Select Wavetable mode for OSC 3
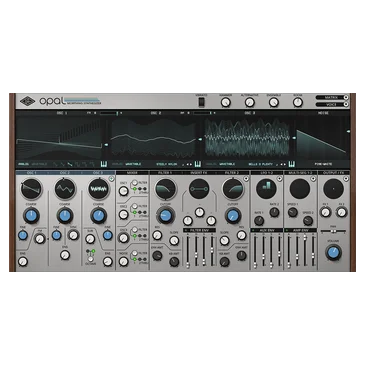 point(227,164)
